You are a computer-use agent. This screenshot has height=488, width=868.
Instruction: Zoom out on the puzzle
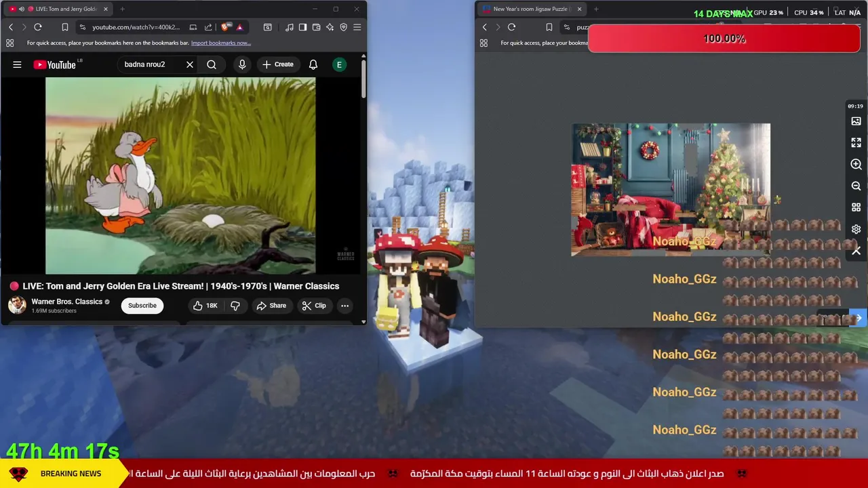(856, 186)
